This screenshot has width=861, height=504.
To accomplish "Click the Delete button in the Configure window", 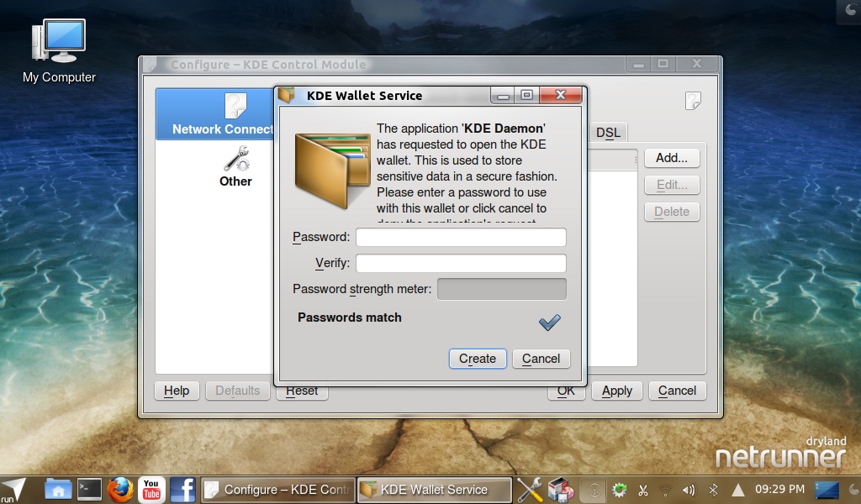I will click(x=672, y=212).
